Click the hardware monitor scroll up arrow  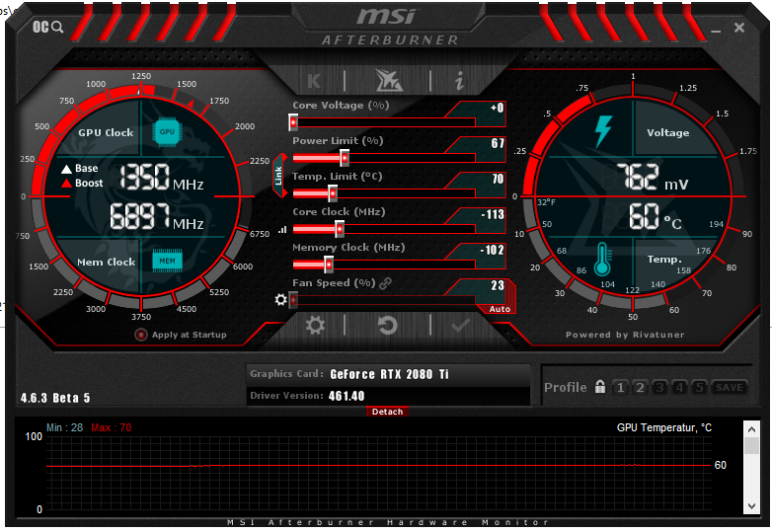(x=751, y=429)
